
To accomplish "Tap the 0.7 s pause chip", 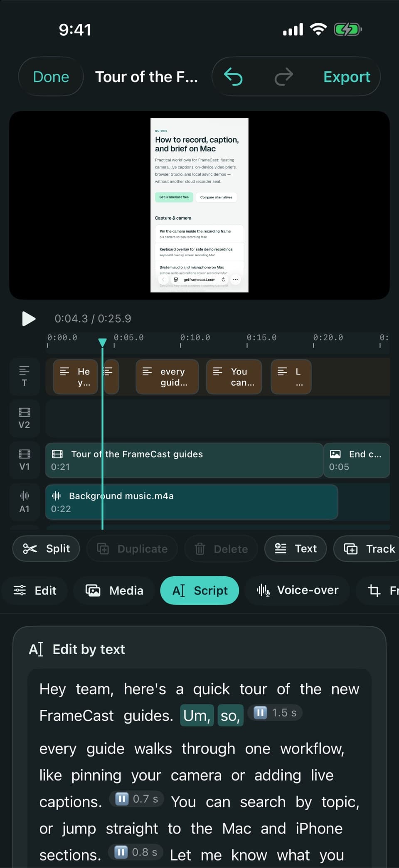I will (137, 799).
